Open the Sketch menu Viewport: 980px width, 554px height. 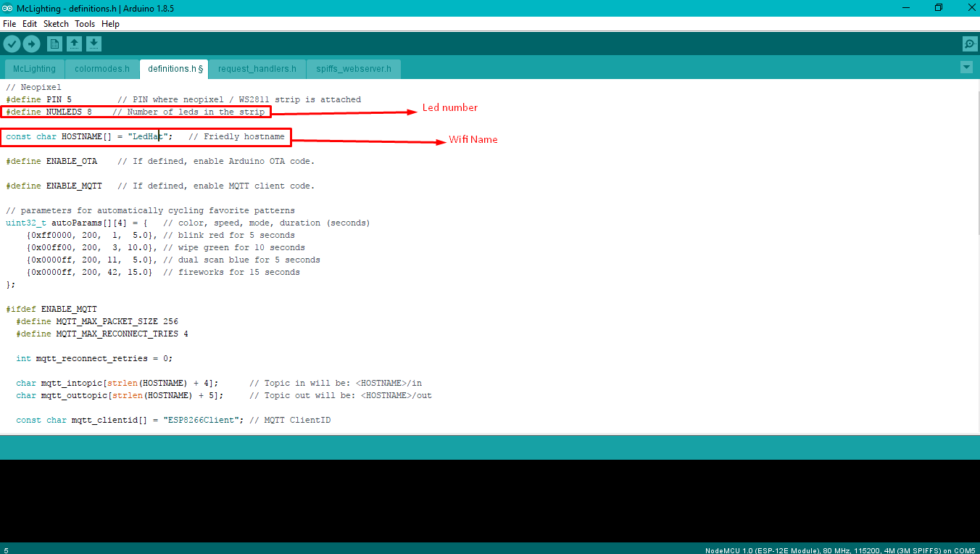click(x=56, y=23)
